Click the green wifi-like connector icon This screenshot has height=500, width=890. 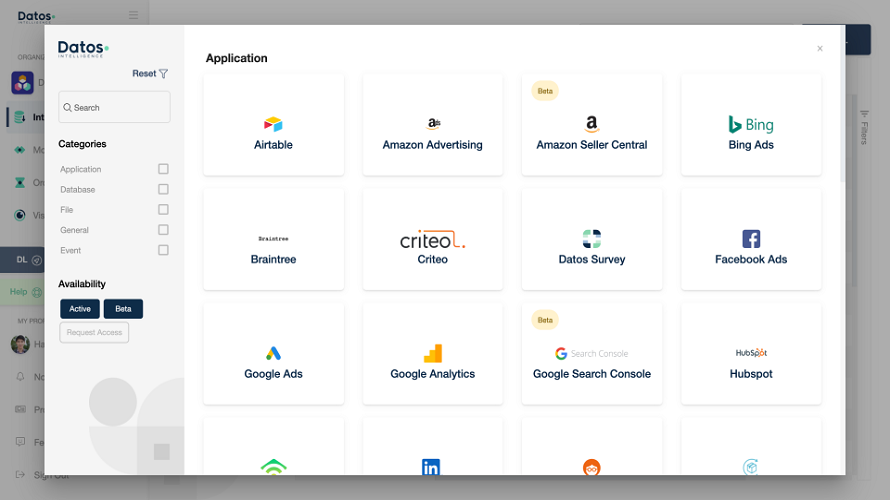coord(273,467)
